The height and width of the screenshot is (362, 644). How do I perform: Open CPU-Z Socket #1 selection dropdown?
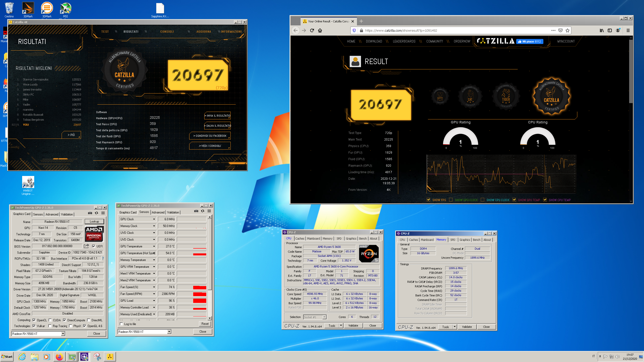pyautogui.click(x=315, y=317)
